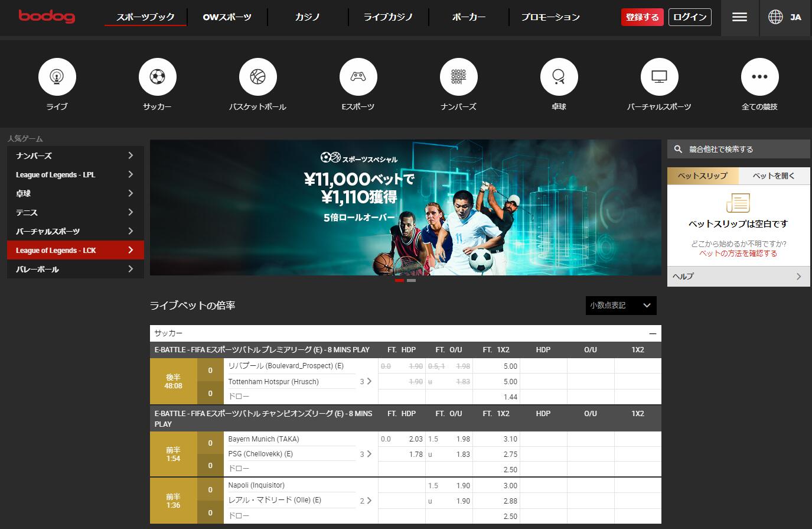Select the ベットを開く tab
The height and width of the screenshot is (529, 812).
click(774, 176)
